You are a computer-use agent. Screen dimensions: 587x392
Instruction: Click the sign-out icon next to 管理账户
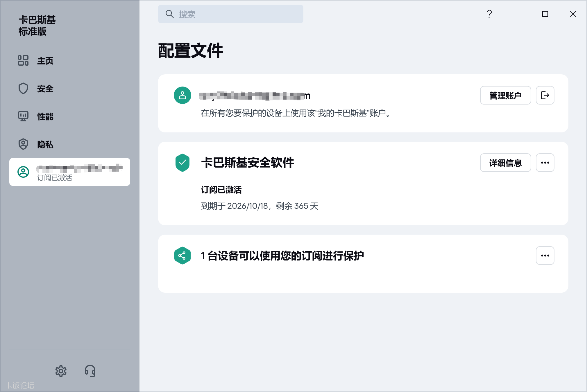tap(545, 95)
